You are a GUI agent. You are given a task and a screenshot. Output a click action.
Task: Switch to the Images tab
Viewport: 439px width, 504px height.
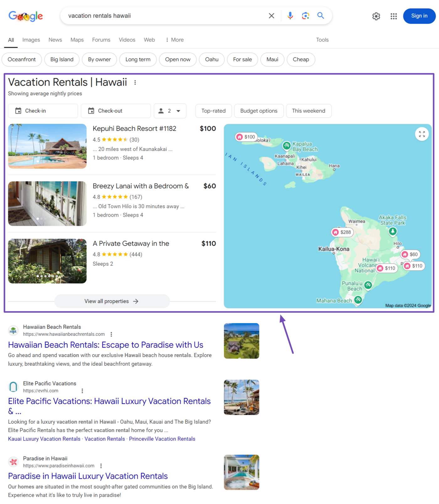point(31,40)
